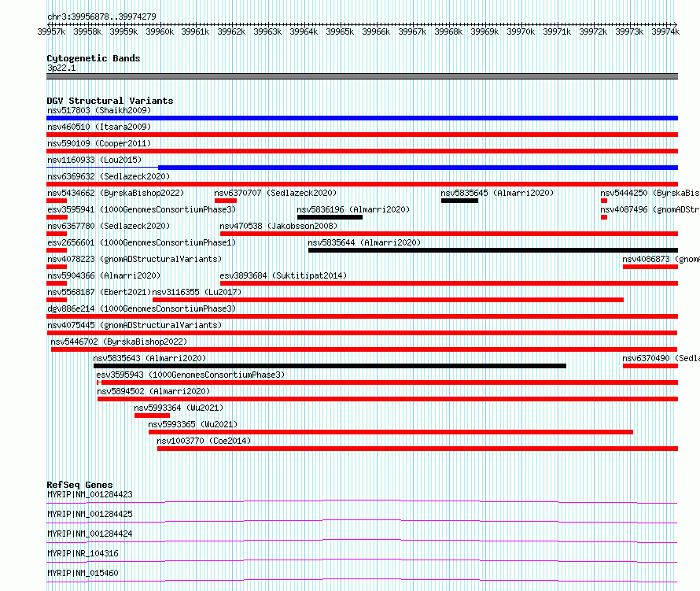Image resolution: width=700 pixels, height=591 pixels.
Task: Click the nsv4086873 variant label
Action: (661, 259)
